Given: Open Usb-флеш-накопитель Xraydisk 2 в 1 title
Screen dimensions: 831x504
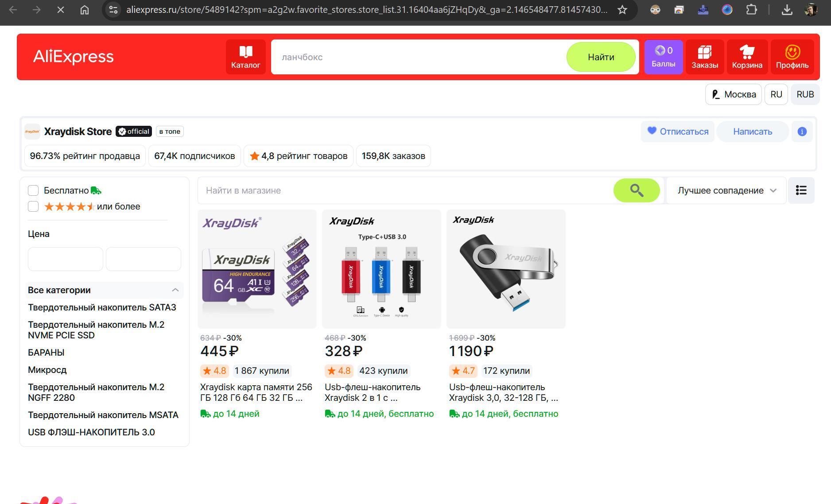Looking at the screenshot, I should 373,392.
